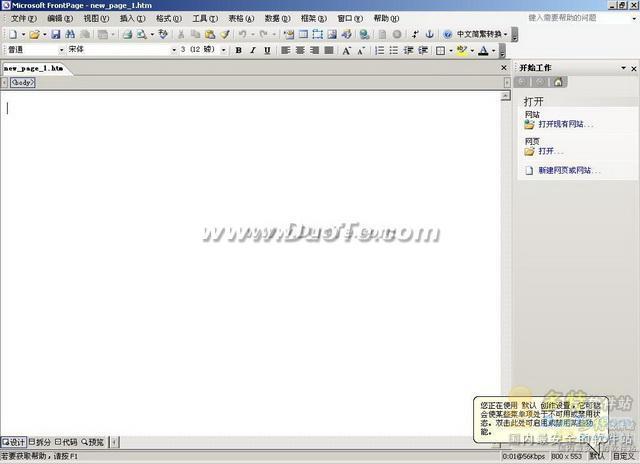Expand the arrow next to the New page icon

23,34
